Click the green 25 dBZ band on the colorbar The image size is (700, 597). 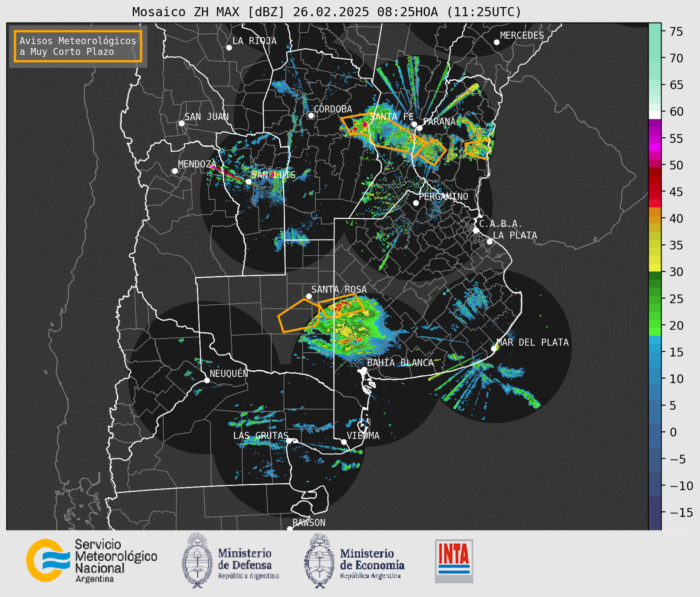point(655,299)
